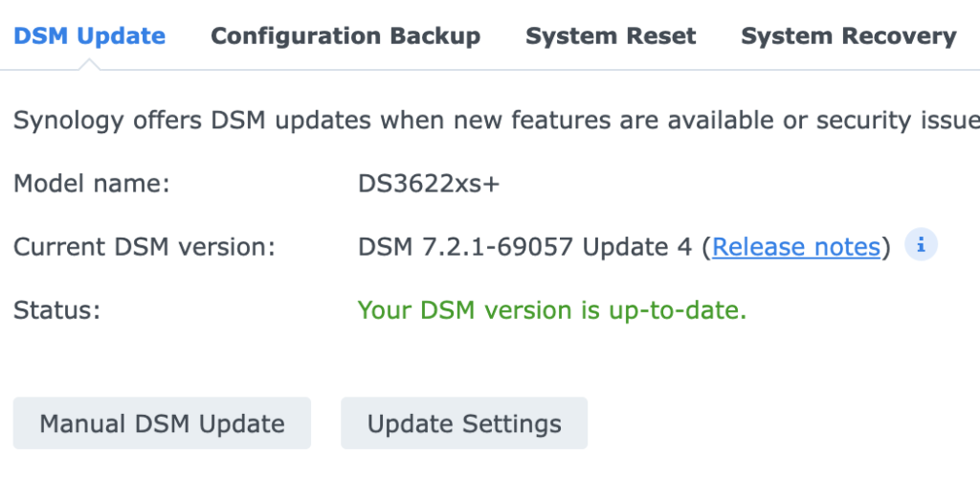Click the DSM 7.2.1-69057 version text
Screen dimensions: 980x479
pyautogui.click(x=465, y=247)
